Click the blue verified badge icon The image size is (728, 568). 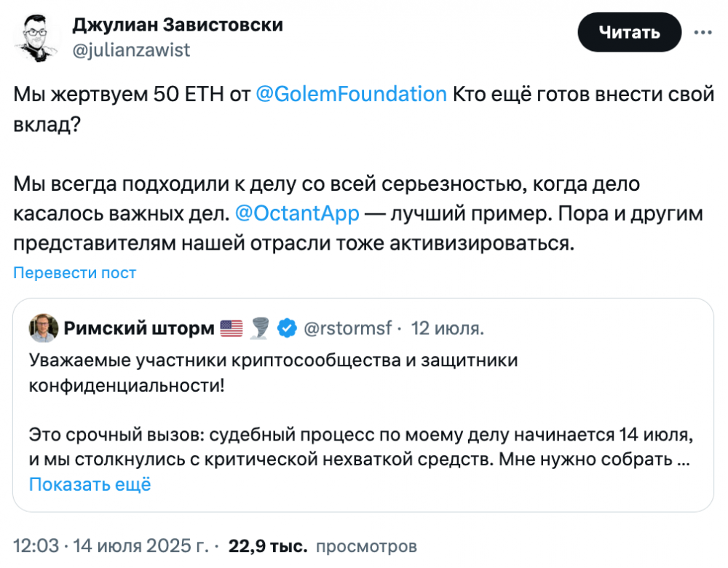pyautogui.click(x=288, y=329)
